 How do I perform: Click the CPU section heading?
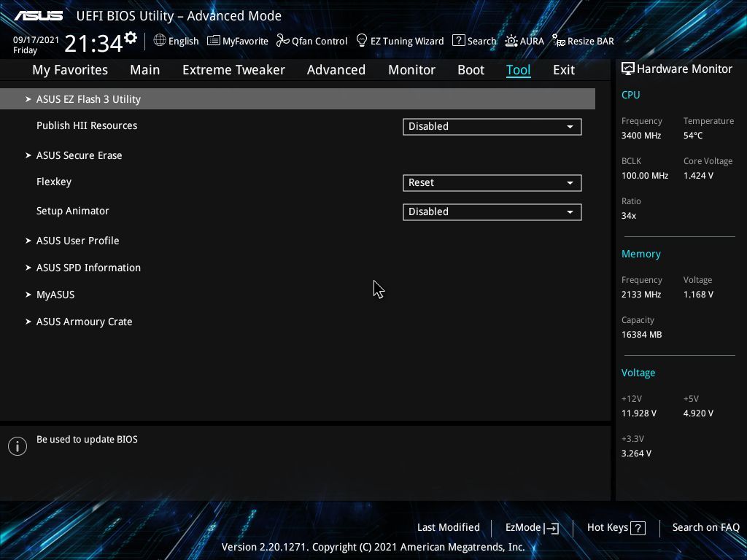[630, 95]
